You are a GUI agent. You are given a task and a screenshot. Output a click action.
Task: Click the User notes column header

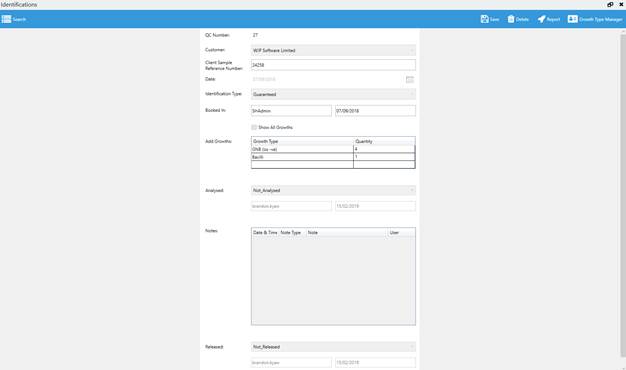point(401,232)
